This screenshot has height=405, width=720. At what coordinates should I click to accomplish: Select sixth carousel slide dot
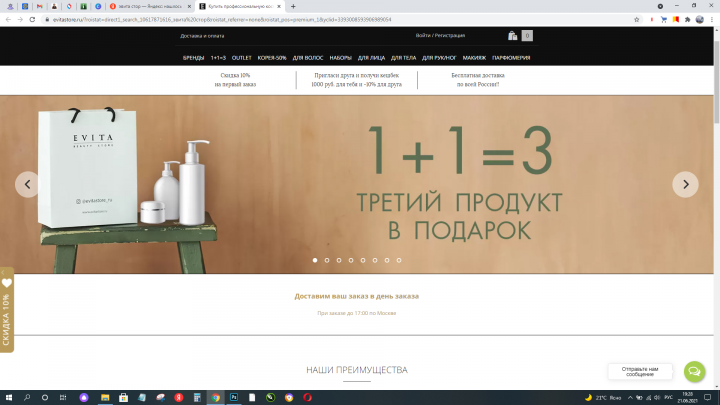375,260
